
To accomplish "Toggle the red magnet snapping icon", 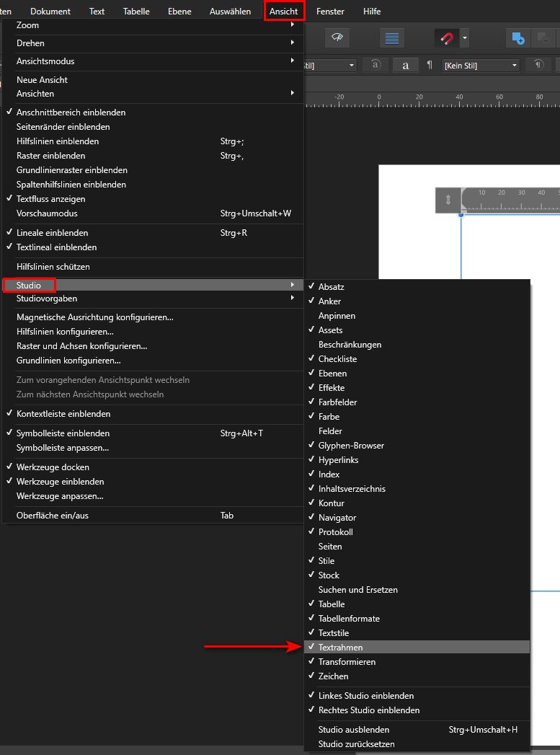I will [x=446, y=38].
